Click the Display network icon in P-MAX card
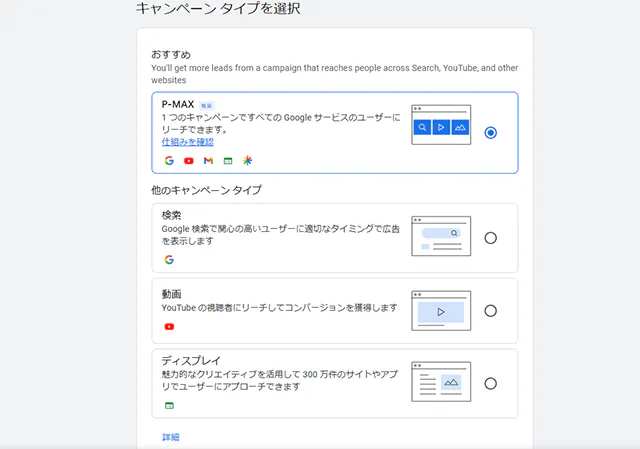Screen dimensions: 640x449 point(228,161)
